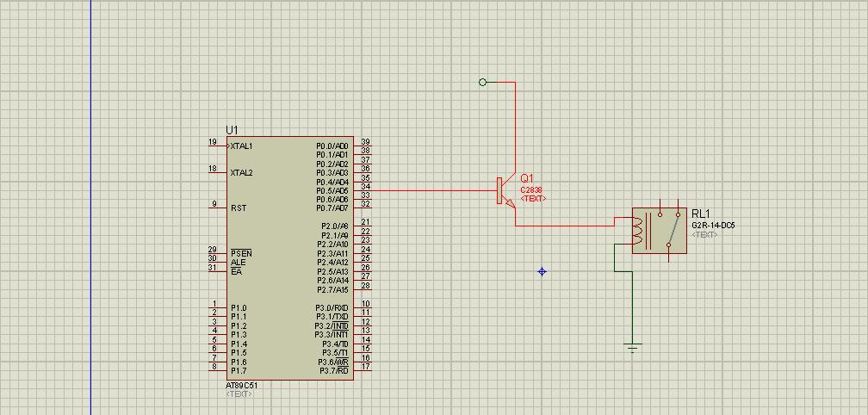The height and width of the screenshot is (415, 868).
Task: Click the AT89C51 part name text
Action: click(x=242, y=386)
